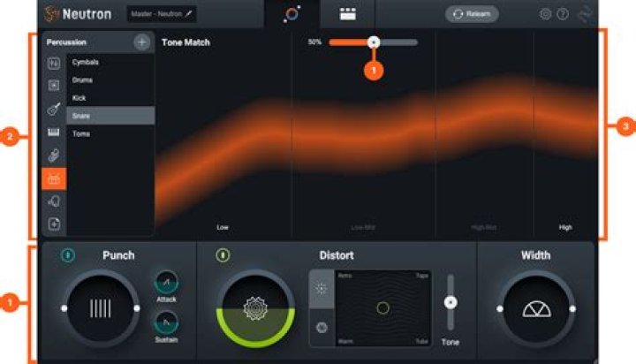
Task: Open Neutron settings gear icon
Action: tap(545, 14)
